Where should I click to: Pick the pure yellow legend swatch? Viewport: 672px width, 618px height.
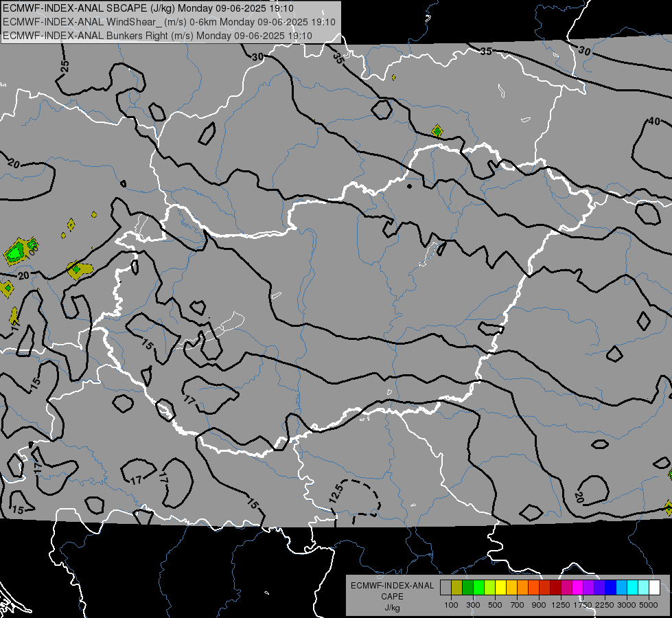pos(500,587)
